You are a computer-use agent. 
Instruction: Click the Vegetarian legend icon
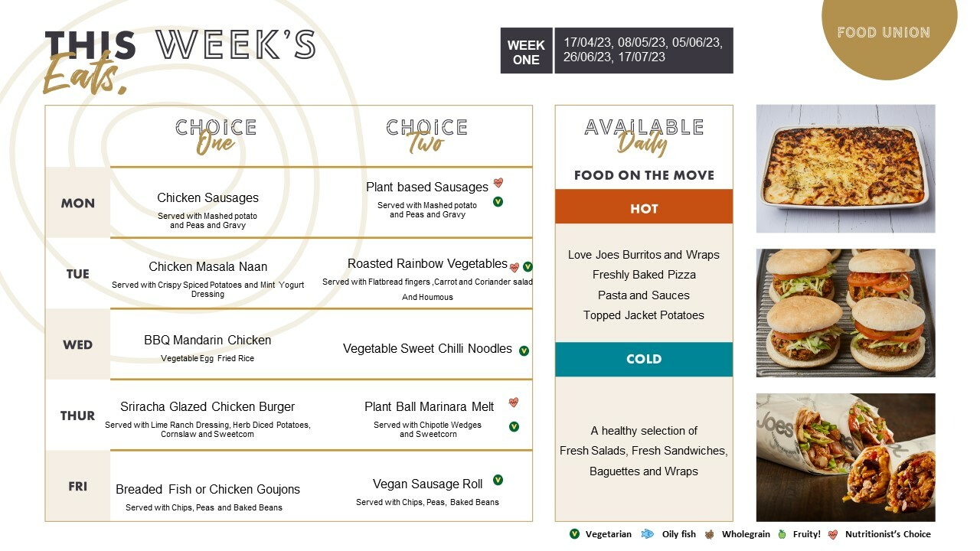[574, 534]
